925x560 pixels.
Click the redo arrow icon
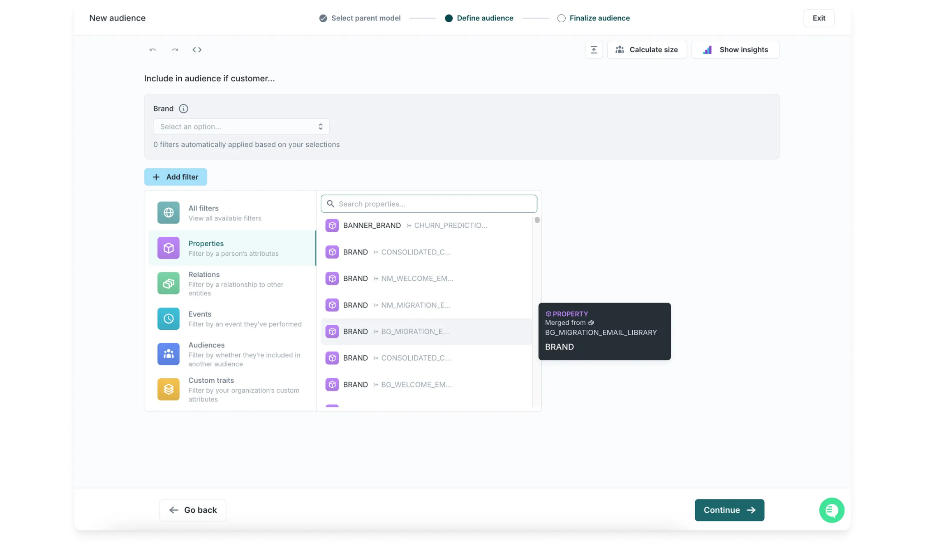point(175,50)
